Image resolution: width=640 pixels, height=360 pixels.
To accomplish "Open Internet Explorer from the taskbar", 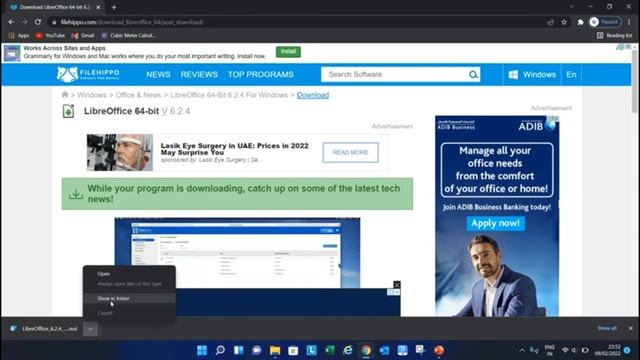I will (x=348, y=350).
